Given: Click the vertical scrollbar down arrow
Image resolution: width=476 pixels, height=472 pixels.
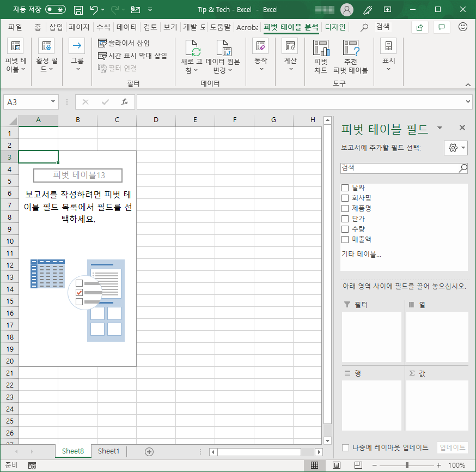Looking at the screenshot, I should [327, 441].
